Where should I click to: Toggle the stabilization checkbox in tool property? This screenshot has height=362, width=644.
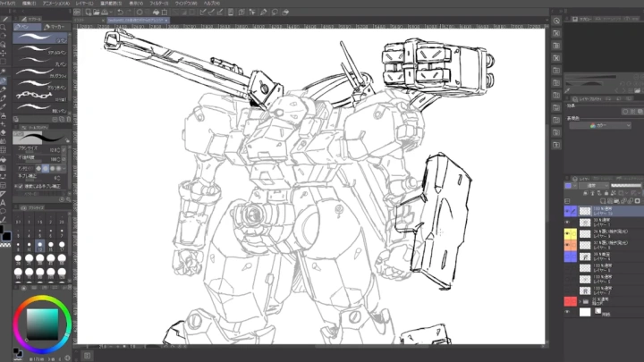tap(21, 185)
